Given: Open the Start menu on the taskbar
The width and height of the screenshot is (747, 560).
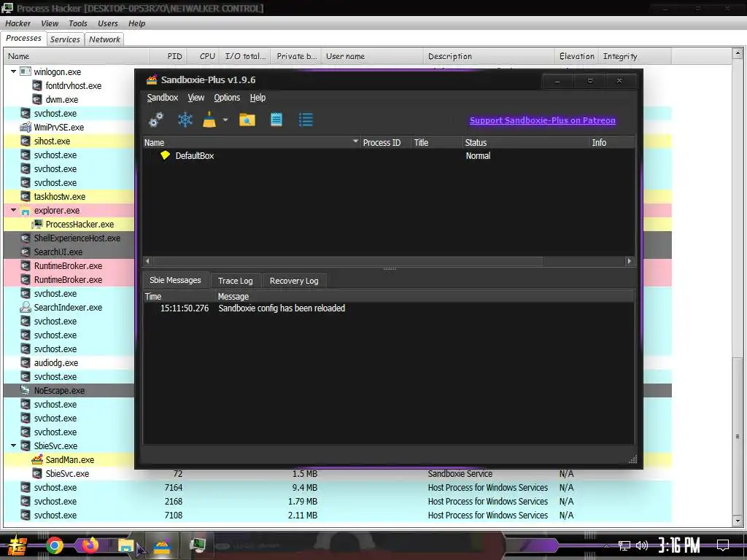Looking at the screenshot, I should pos(18,545).
